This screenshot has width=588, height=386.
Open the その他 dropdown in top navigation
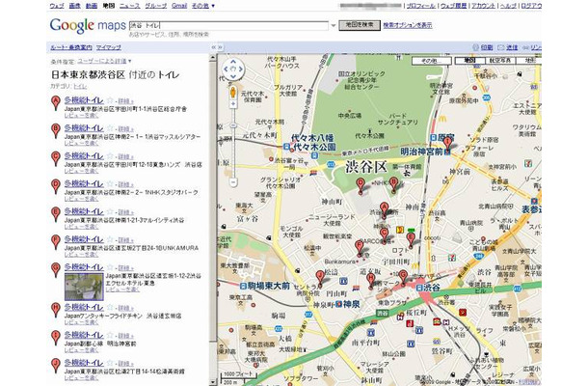(x=202, y=6)
